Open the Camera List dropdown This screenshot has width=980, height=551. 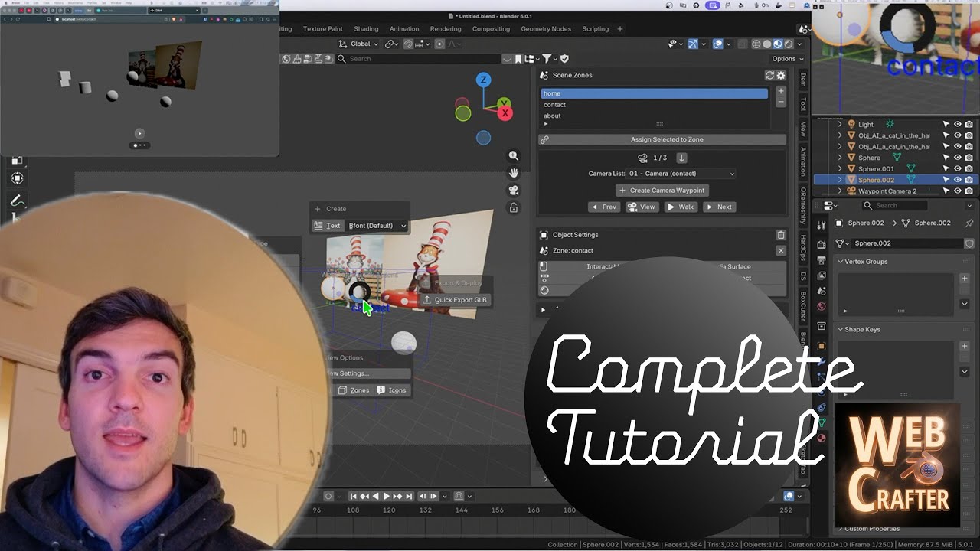tap(681, 174)
